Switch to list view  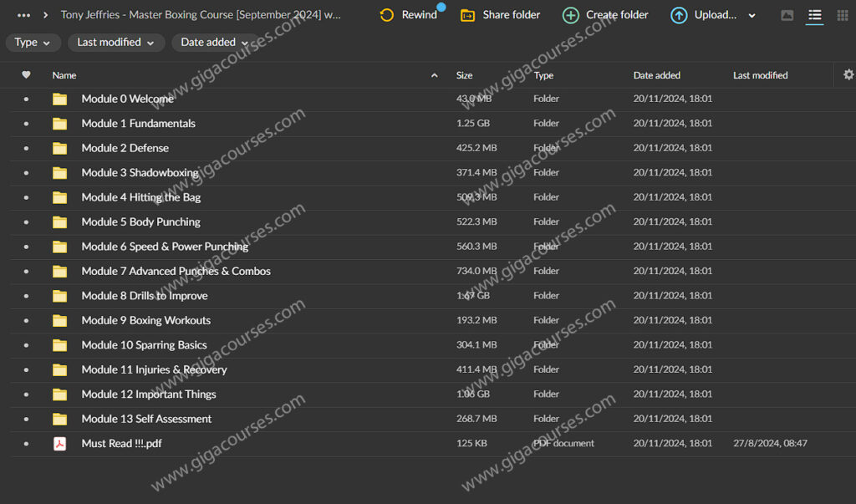point(814,15)
